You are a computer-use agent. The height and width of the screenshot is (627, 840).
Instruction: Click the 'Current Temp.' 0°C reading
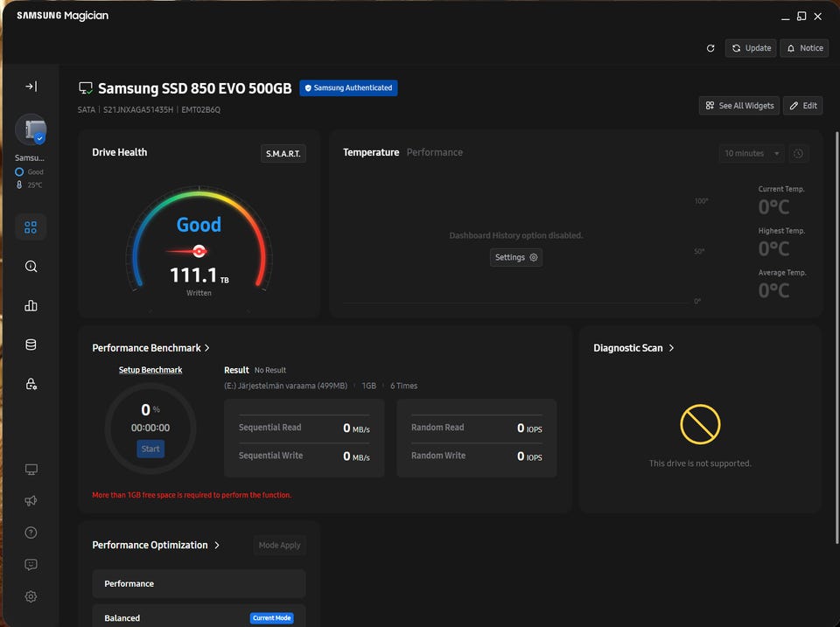click(773, 207)
